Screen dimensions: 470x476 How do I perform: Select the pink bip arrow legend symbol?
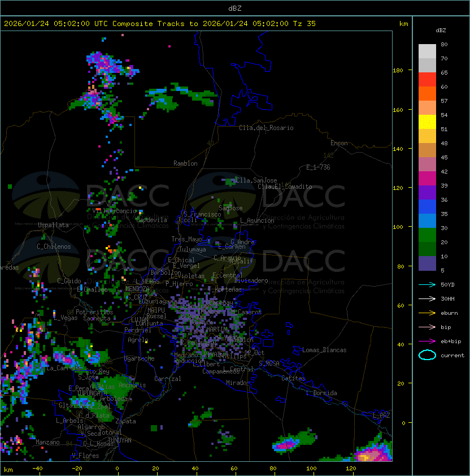tap(427, 327)
